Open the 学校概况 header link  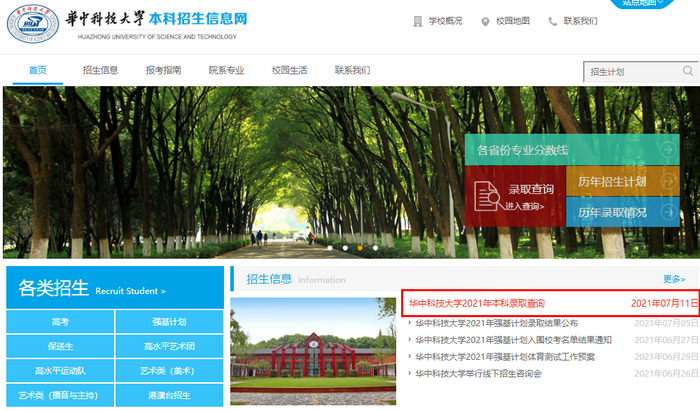pyautogui.click(x=445, y=21)
